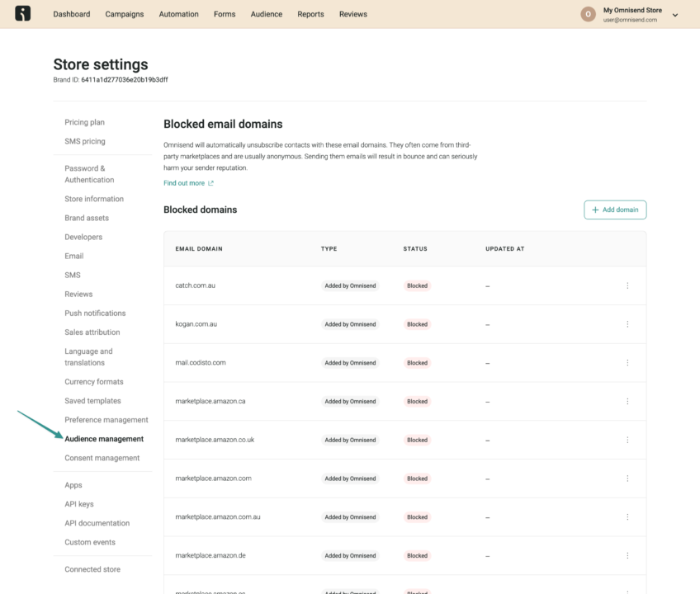Open the account avatar icon

pyautogui.click(x=588, y=14)
